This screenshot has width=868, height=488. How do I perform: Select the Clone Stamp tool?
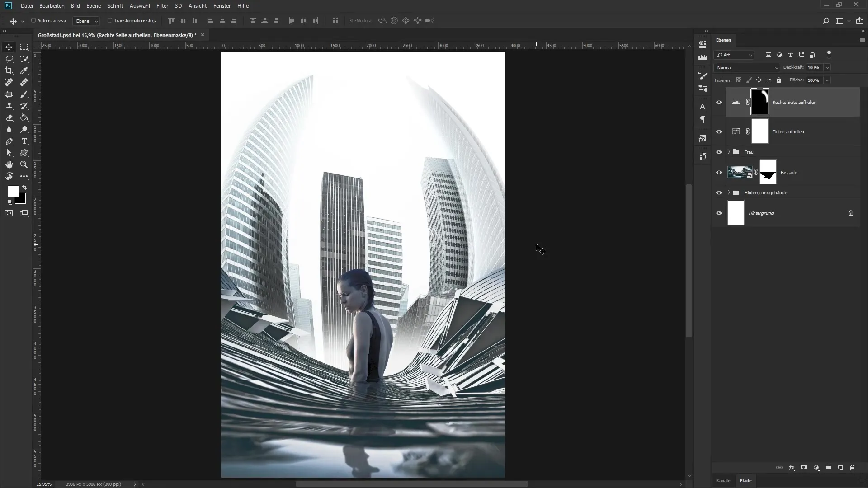coord(9,106)
